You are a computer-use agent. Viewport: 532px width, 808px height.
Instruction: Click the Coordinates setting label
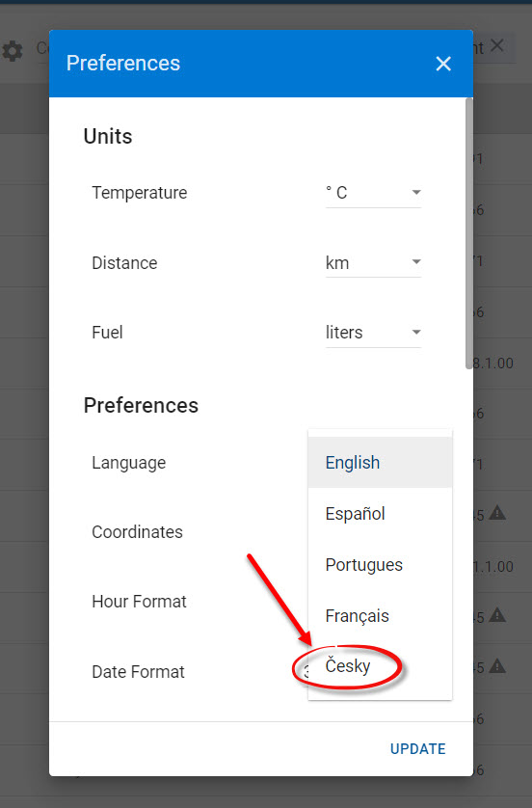coord(137,532)
